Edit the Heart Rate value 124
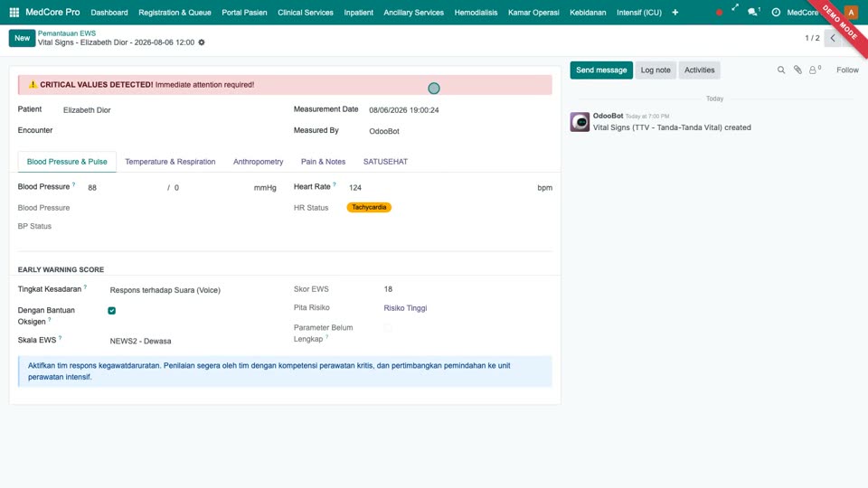This screenshot has height=488, width=868. pos(440,188)
